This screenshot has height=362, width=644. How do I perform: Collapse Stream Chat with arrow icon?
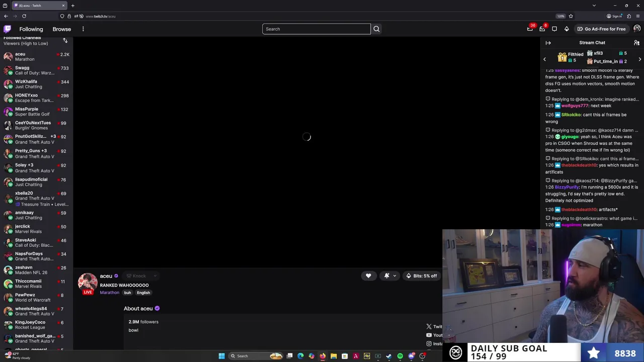pyautogui.click(x=548, y=43)
